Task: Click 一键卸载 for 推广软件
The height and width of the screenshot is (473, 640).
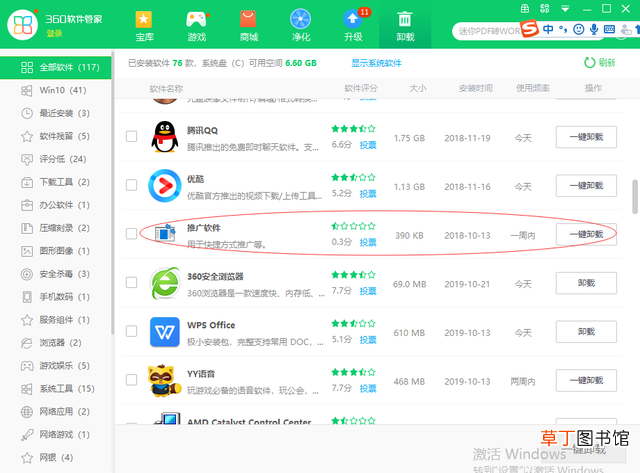Action: click(x=586, y=234)
